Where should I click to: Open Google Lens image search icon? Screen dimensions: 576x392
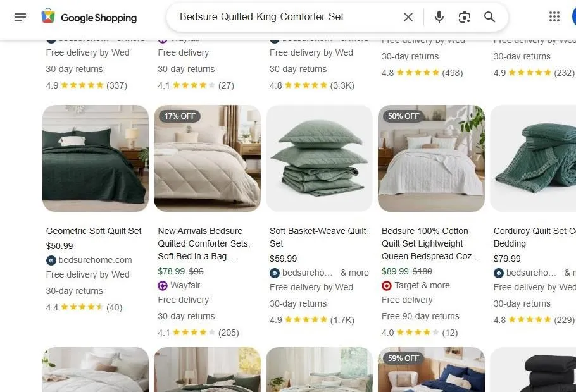coord(464,17)
